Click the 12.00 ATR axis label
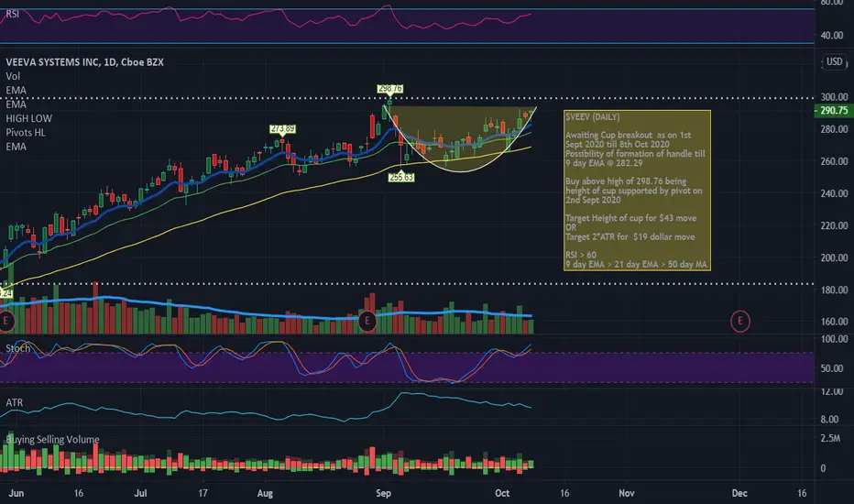Image resolution: width=854 pixels, height=504 pixels. click(832, 391)
